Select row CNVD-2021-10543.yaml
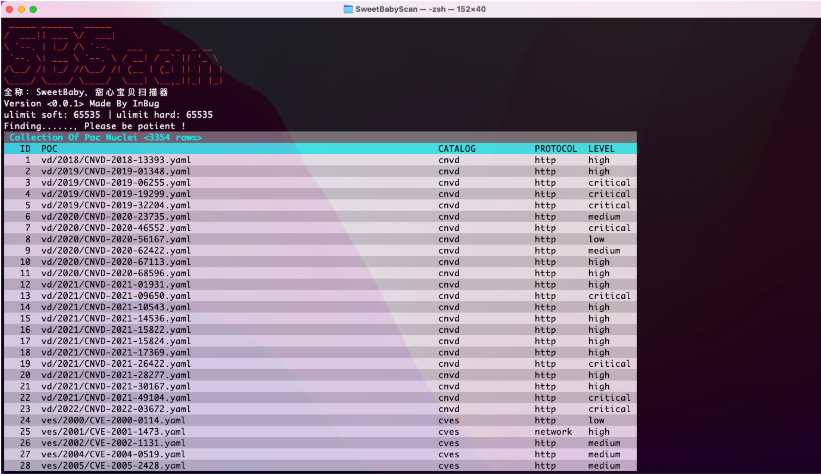Image resolution: width=821 pixels, height=474 pixels. coord(320,307)
